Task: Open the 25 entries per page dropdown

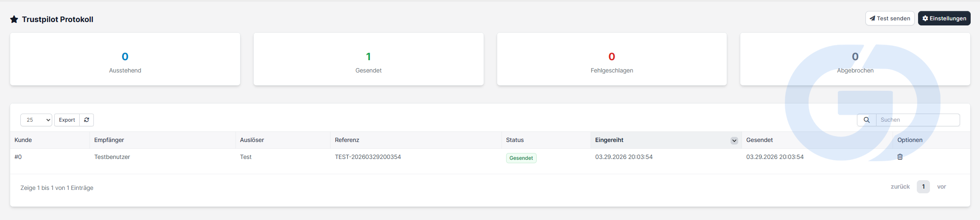Action: (x=36, y=120)
